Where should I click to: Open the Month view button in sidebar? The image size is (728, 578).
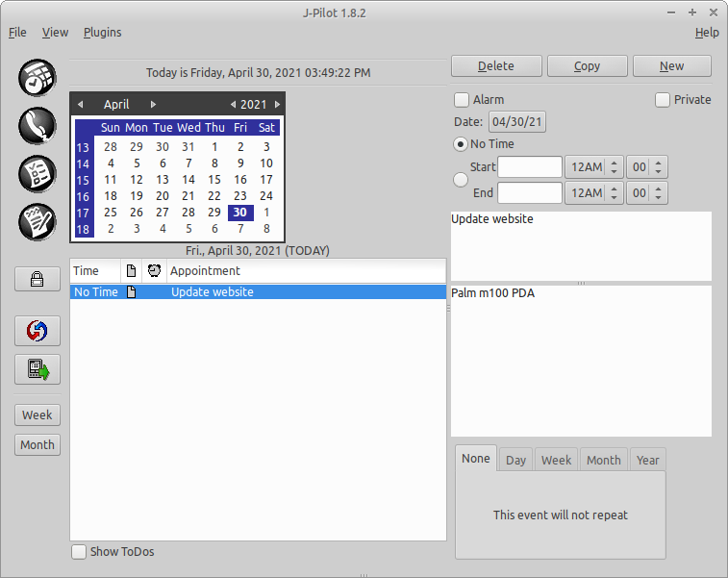pos(38,444)
